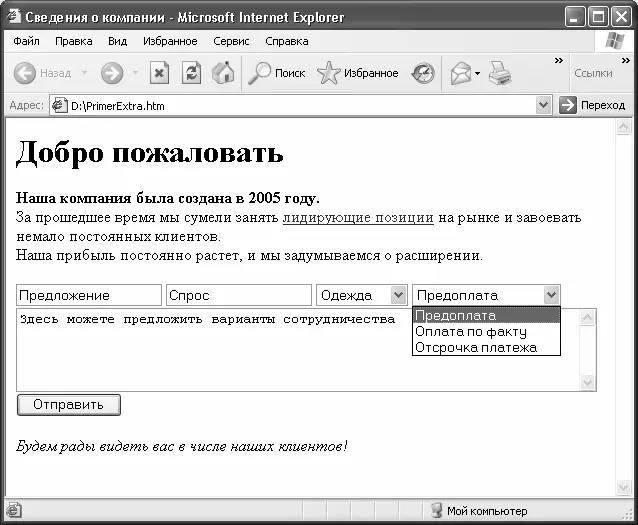This screenshot has width=638, height=525.
Task: Open Избранное (Favorites) star in the toolbar
Action: tap(358, 73)
